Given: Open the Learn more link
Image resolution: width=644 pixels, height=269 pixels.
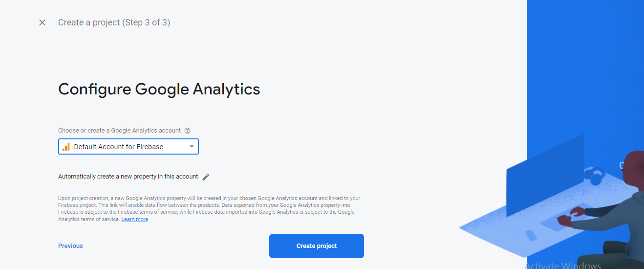Looking at the screenshot, I should point(135,220).
